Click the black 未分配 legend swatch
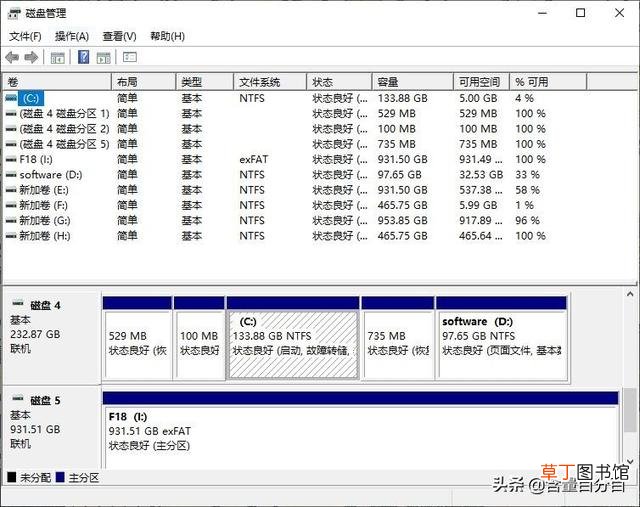 pyautogui.click(x=12, y=477)
